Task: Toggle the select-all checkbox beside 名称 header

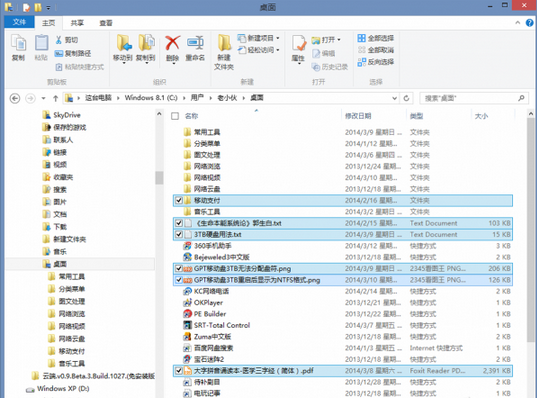Action: [175, 116]
